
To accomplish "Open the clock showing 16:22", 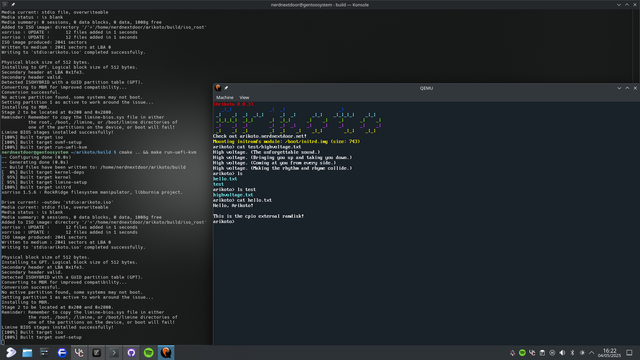I will click(x=609, y=353).
